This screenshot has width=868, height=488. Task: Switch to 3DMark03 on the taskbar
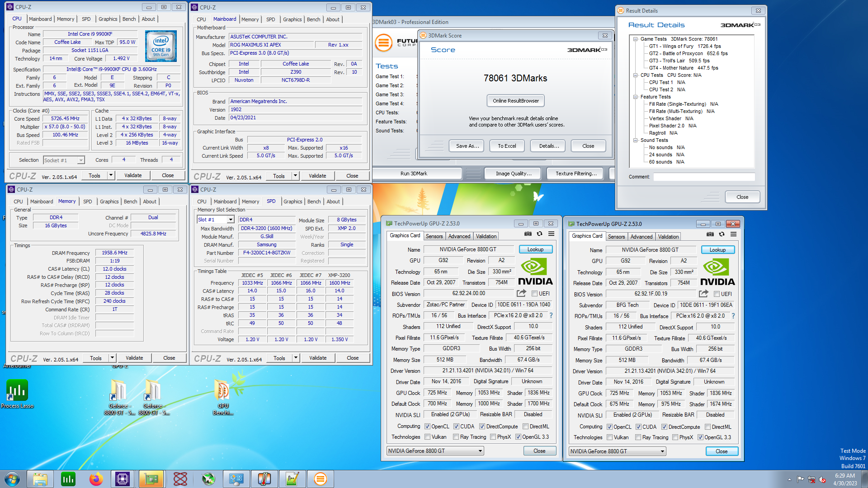320,479
